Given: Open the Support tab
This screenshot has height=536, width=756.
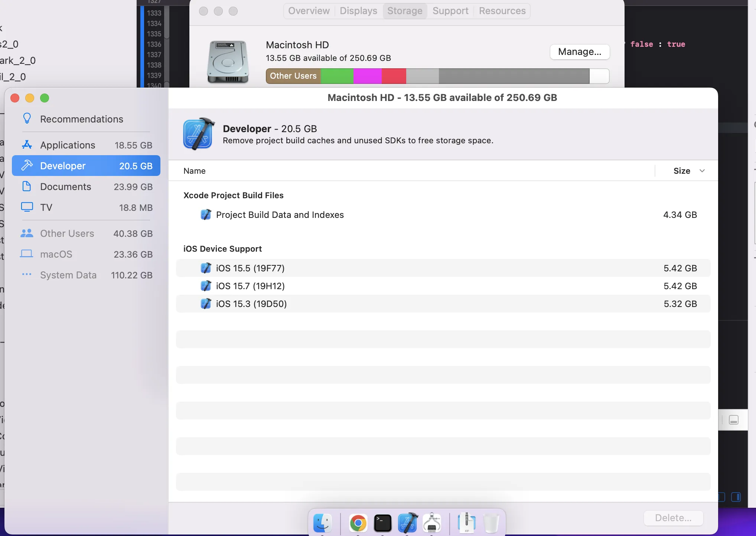Looking at the screenshot, I should click(450, 11).
